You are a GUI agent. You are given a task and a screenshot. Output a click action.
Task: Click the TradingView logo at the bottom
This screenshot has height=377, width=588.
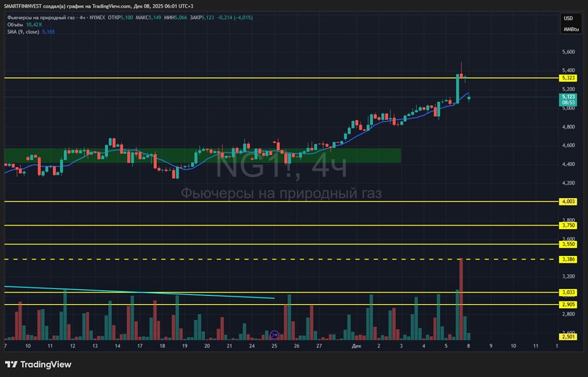tap(38, 364)
